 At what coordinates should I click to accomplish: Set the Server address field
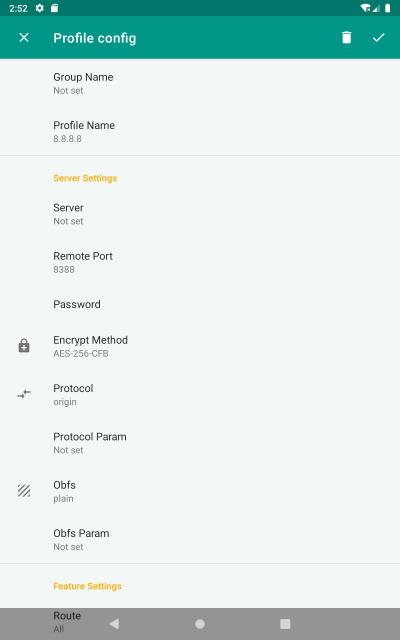pos(200,214)
